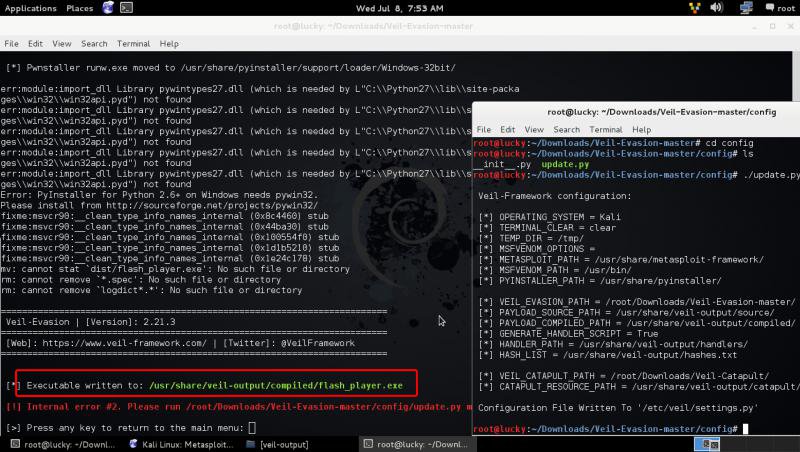Click the 'MSFVENOM_OPTIONS =' line
Screen dimensions: 800x452
pyautogui.click(x=537, y=249)
